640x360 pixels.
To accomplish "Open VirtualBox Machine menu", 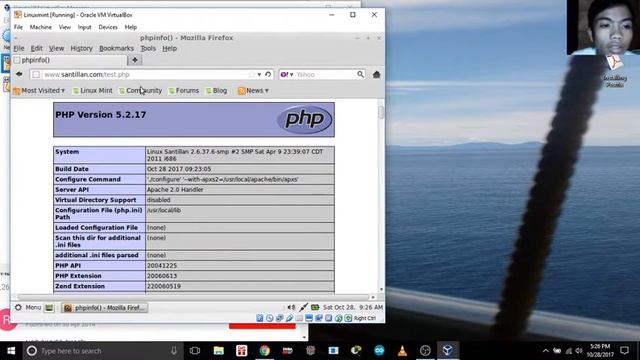I will [x=41, y=27].
